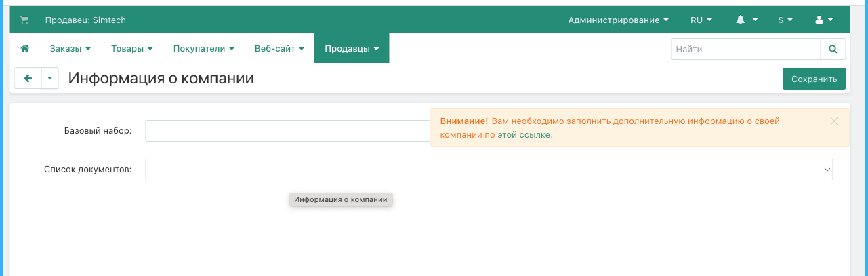This screenshot has width=868, height=276.
Task: Open the RU language selector
Action: click(701, 20)
